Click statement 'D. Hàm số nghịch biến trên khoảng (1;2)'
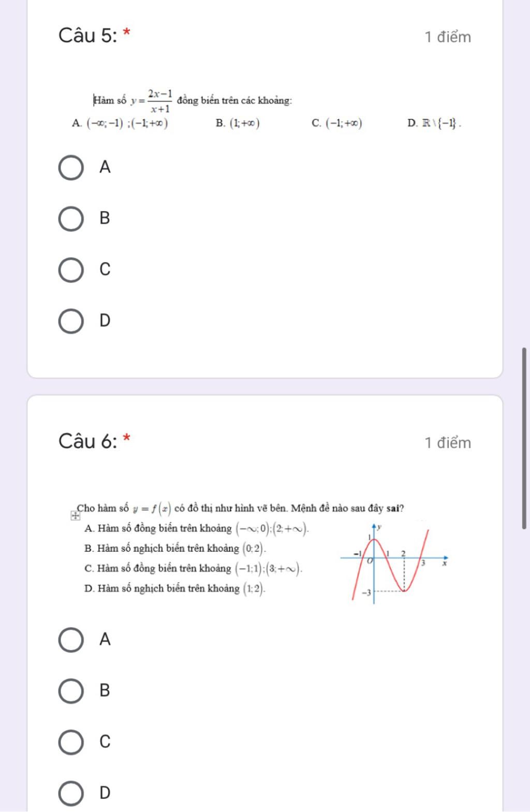 point(175,588)
